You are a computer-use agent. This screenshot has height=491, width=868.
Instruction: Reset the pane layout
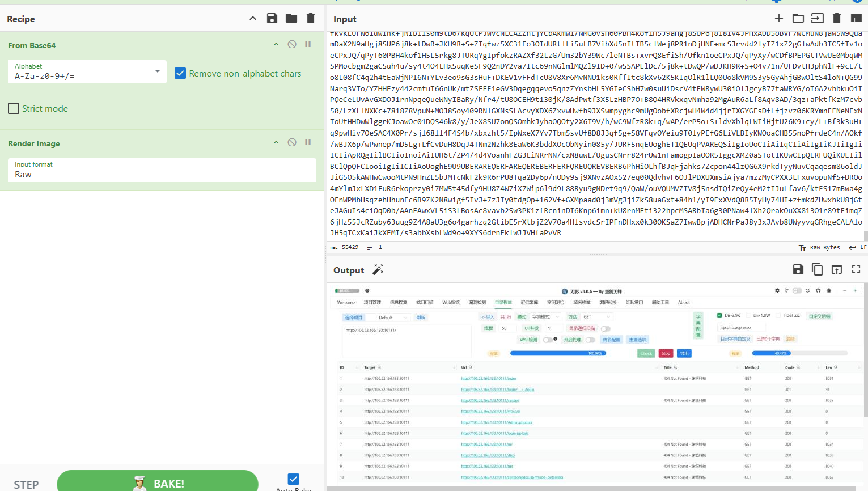(x=856, y=19)
